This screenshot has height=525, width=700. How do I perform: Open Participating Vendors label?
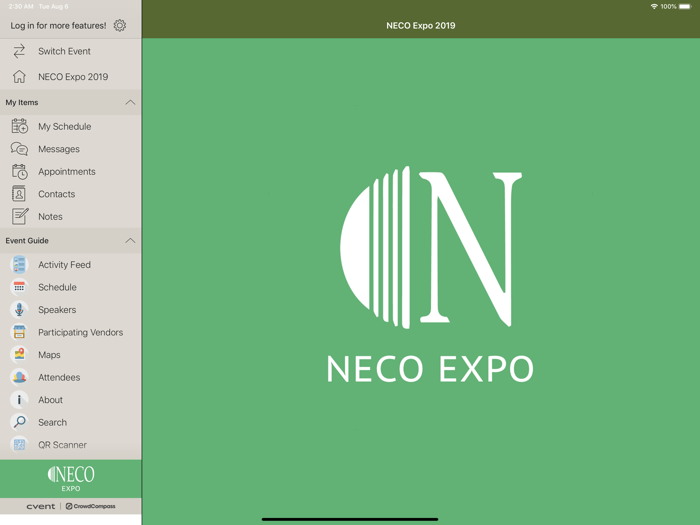click(80, 332)
